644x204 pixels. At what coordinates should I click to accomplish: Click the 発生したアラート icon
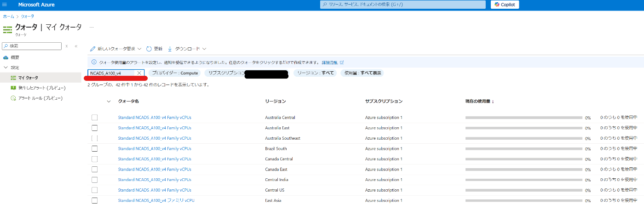[x=13, y=88]
